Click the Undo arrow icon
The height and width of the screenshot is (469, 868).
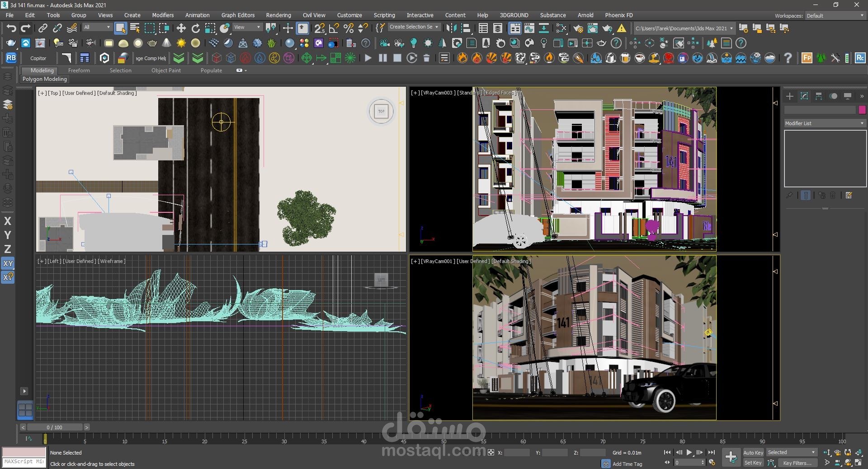[x=11, y=28]
